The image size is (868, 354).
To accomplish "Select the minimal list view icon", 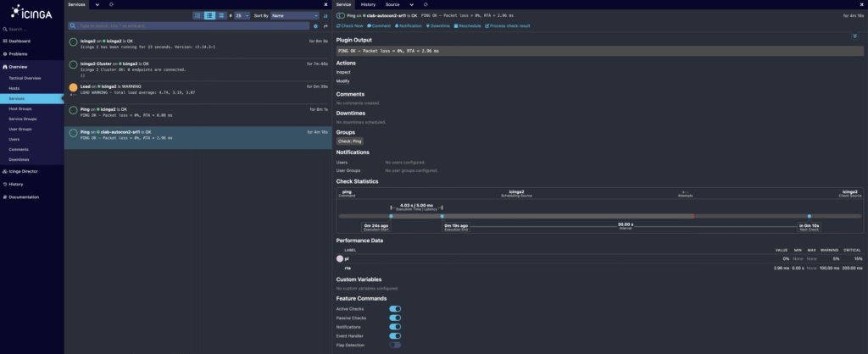I will click(x=198, y=15).
